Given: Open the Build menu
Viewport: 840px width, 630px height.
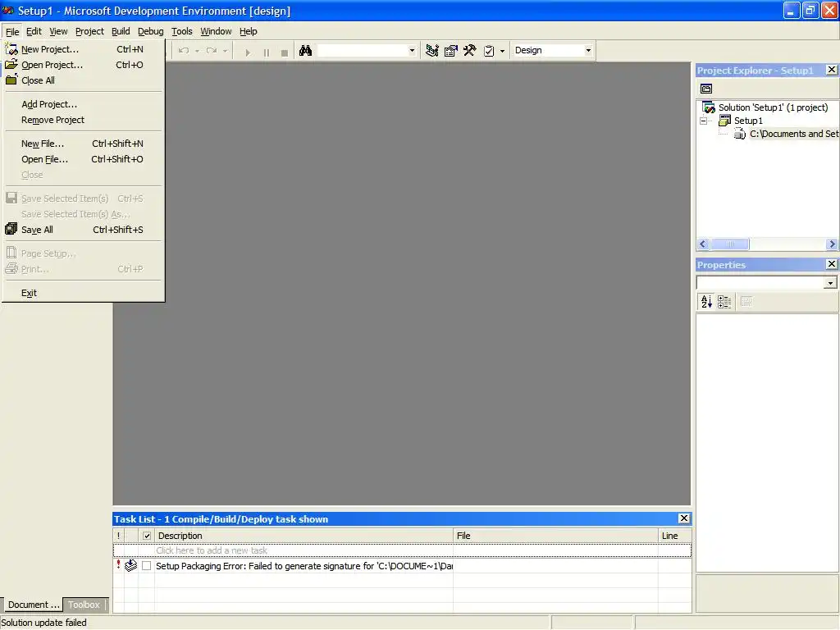Looking at the screenshot, I should tap(121, 31).
